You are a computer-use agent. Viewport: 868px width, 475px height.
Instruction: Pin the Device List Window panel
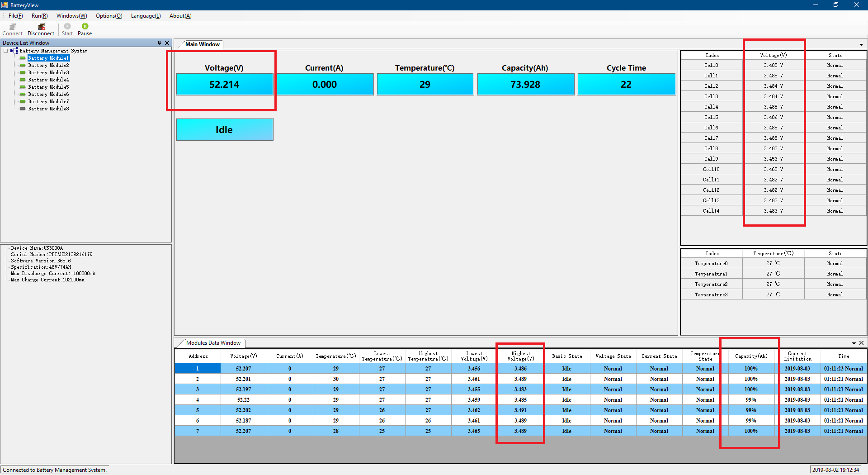coord(159,43)
